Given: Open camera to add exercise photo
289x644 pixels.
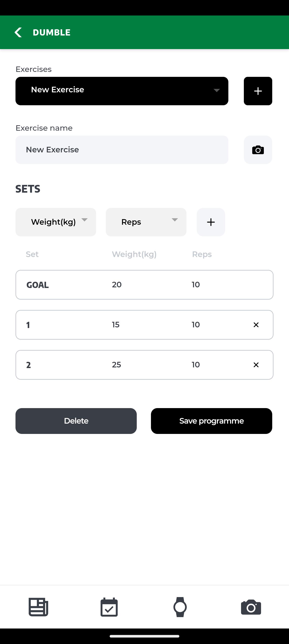Looking at the screenshot, I should tap(258, 150).
